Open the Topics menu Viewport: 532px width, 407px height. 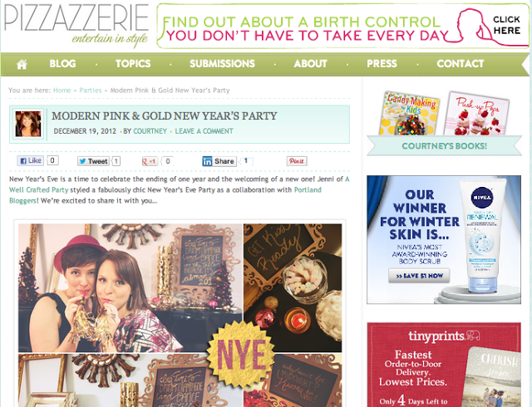[x=133, y=64]
